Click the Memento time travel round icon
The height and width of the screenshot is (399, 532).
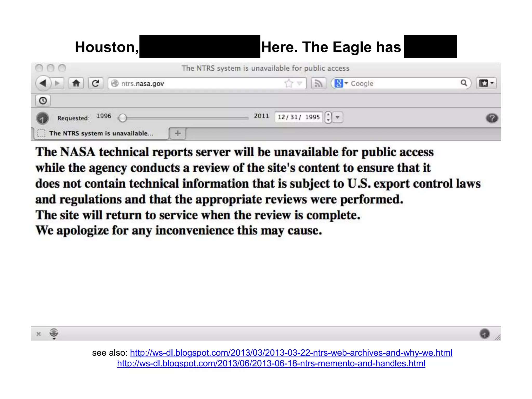42,118
